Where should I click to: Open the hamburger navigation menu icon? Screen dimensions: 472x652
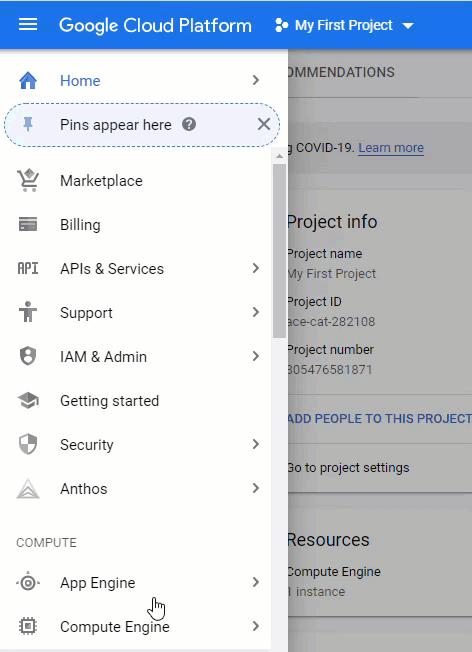click(x=28, y=25)
